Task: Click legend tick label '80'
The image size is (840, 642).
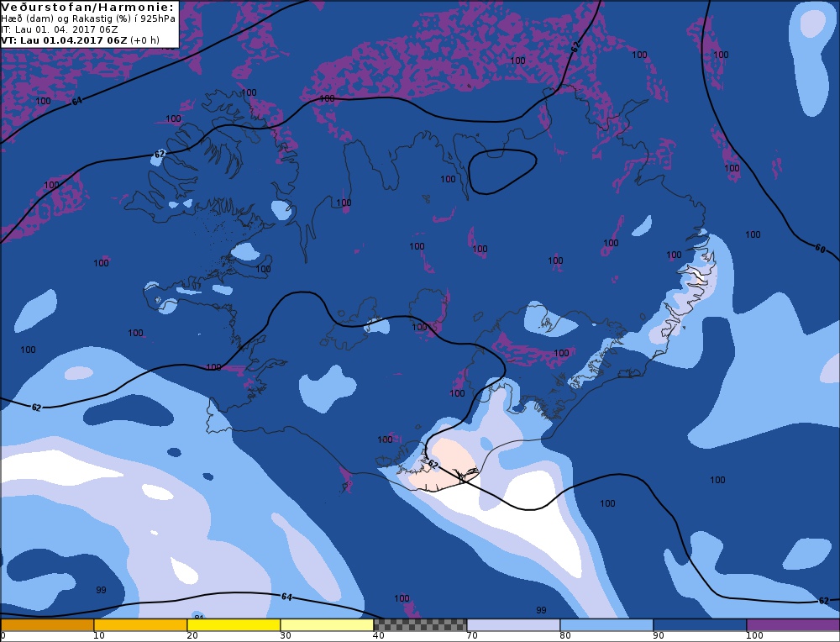Action: tap(564, 636)
